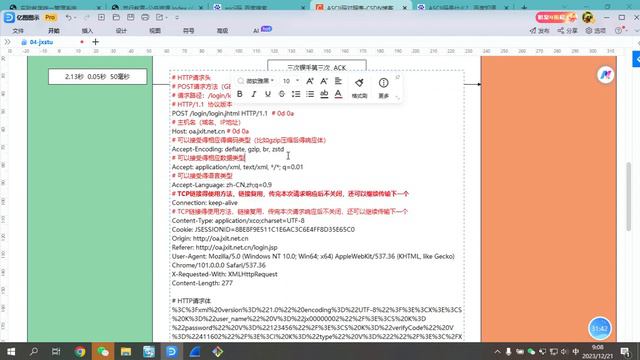Open the help question-mark icon

[x=619, y=31]
